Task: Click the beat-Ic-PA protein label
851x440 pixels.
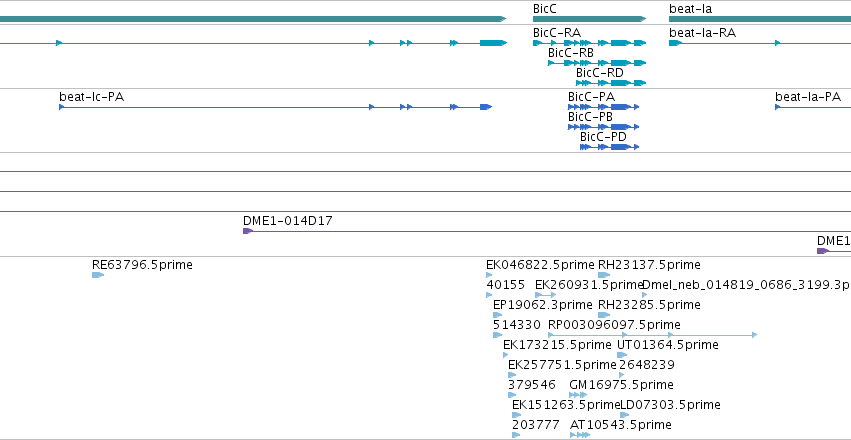Action: click(91, 97)
